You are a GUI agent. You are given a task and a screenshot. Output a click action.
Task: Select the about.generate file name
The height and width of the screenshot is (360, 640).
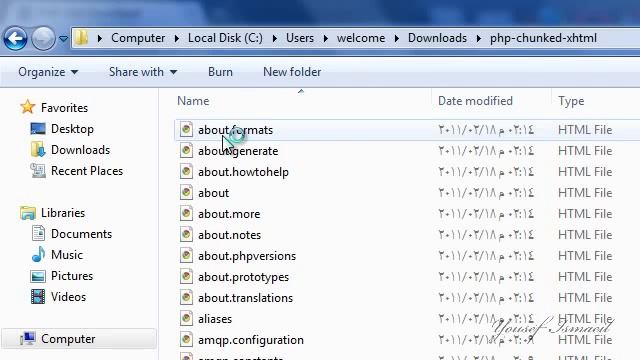click(x=238, y=151)
